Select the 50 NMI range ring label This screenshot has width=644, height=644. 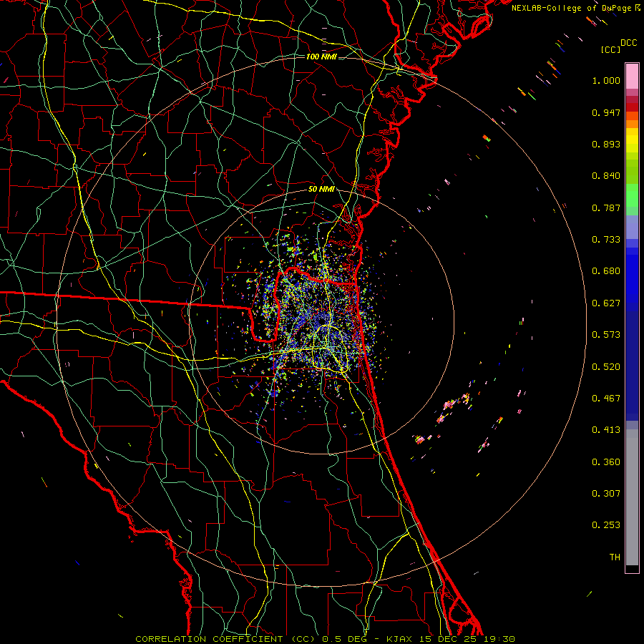[321, 190]
